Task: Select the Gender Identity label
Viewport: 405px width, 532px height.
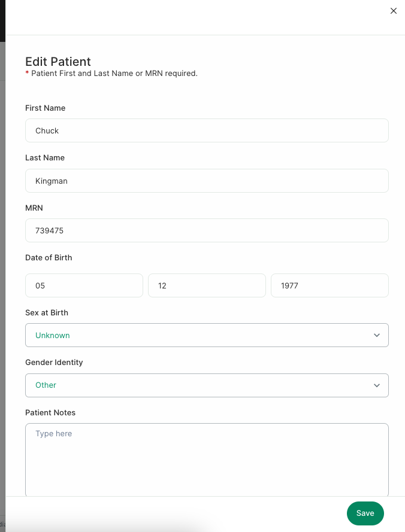Action: coord(54,363)
